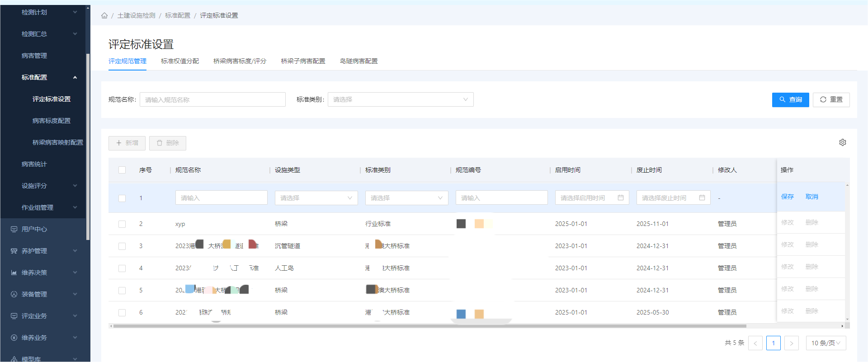
Task: Open 评定标准设置 sidebar item
Action: tap(52, 99)
